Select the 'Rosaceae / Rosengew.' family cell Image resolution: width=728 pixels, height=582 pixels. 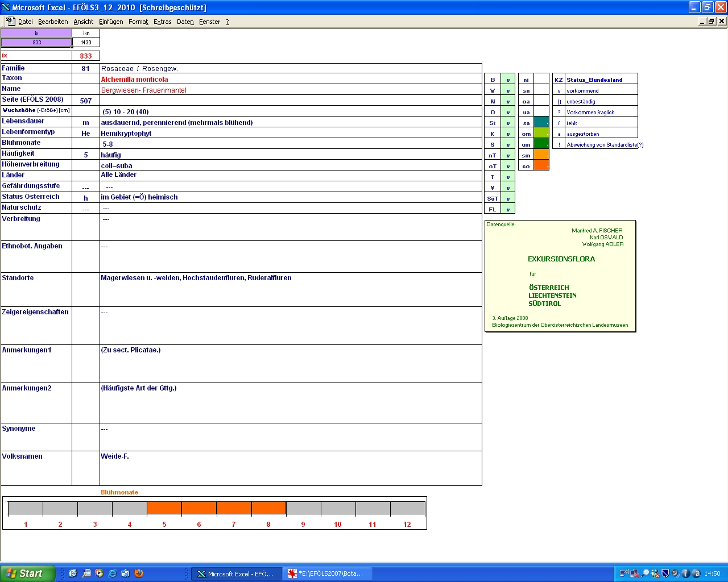[291, 68]
